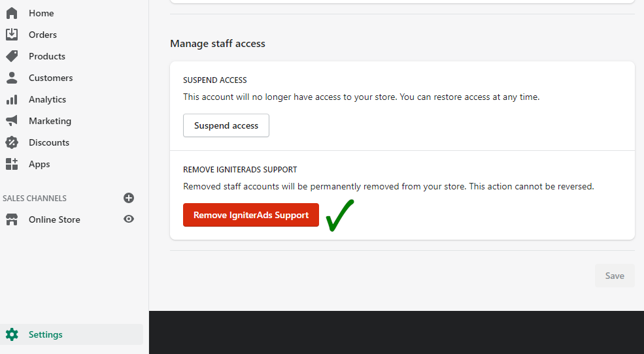Click the Apps grid icon
Screen dimensions: 644x354
click(x=12, y=164)
